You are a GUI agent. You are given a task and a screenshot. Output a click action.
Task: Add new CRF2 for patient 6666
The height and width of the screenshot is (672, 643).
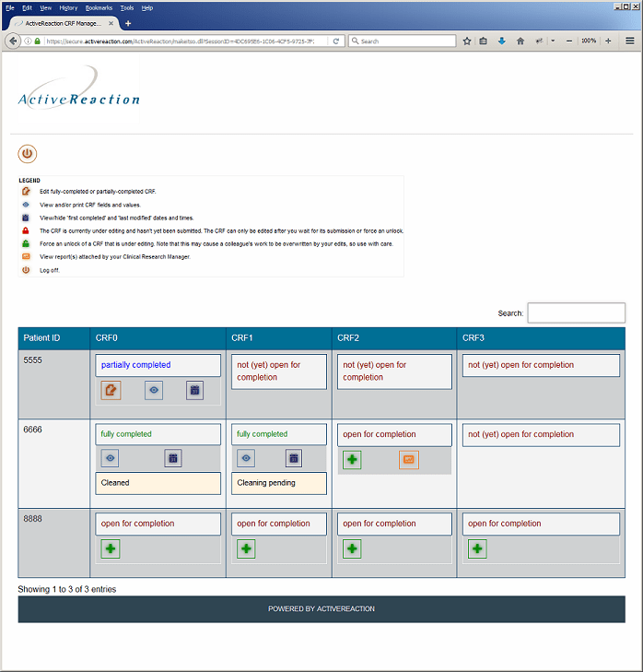point(352,460)
